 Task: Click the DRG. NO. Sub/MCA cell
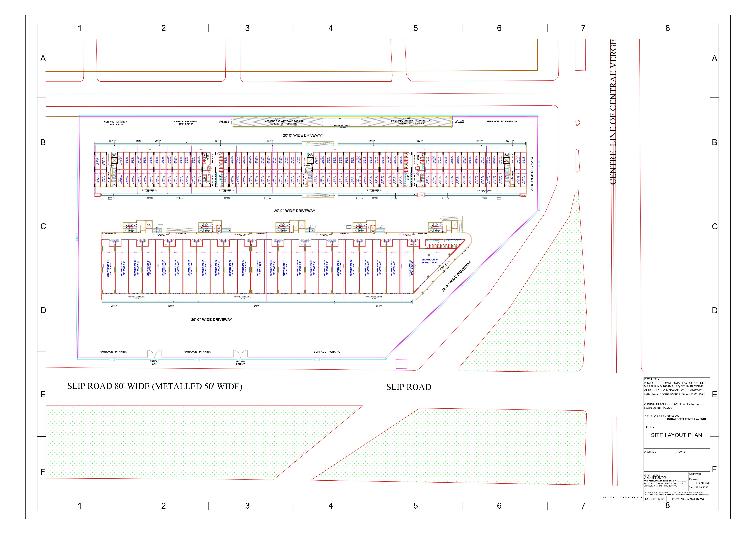(x=688, y=499)
